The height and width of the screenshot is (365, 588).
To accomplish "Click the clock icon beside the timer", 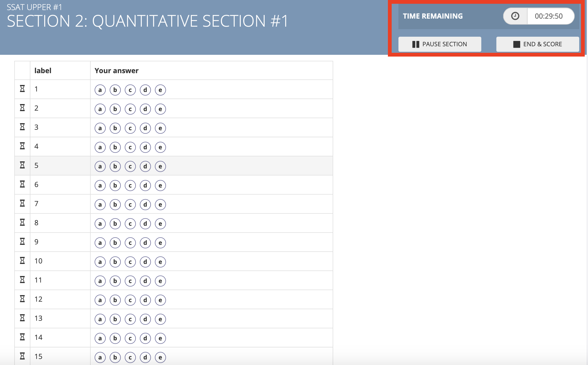I will 515,16.
